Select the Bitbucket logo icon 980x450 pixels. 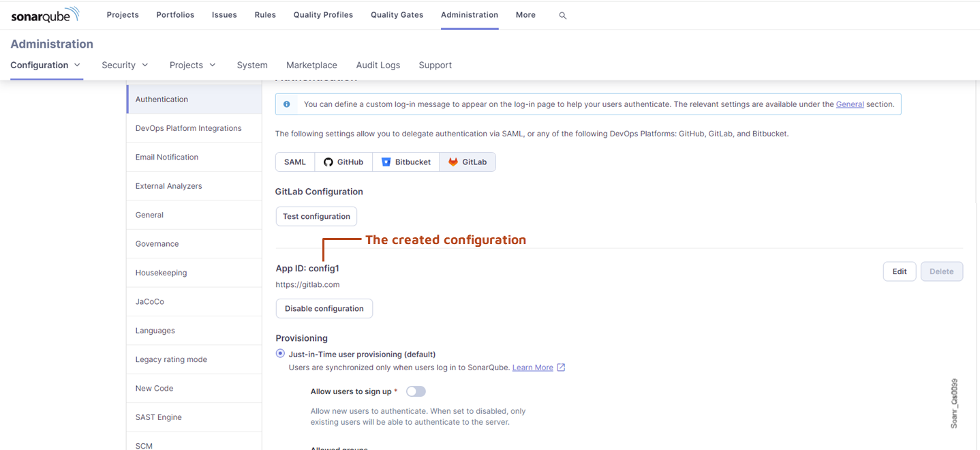[x=384, y=162]
